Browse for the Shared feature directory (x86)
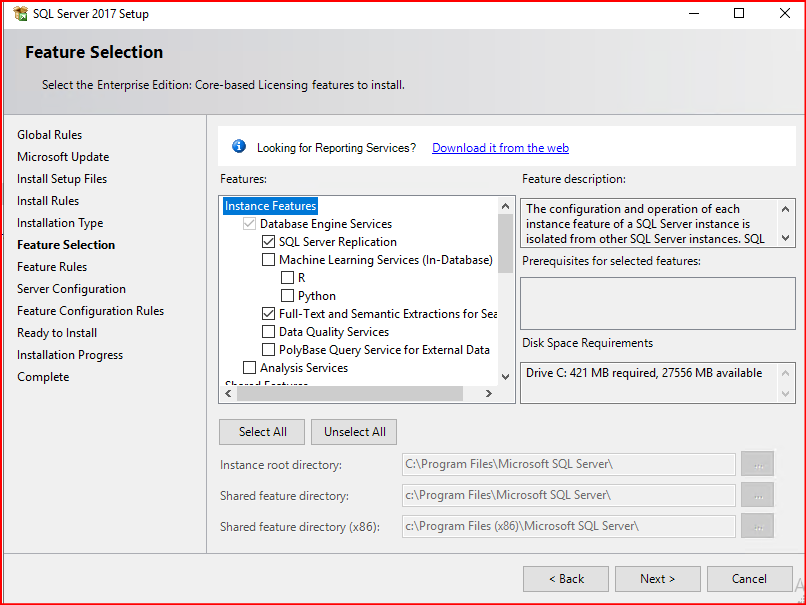806x605 pixels. click(757, 526)
